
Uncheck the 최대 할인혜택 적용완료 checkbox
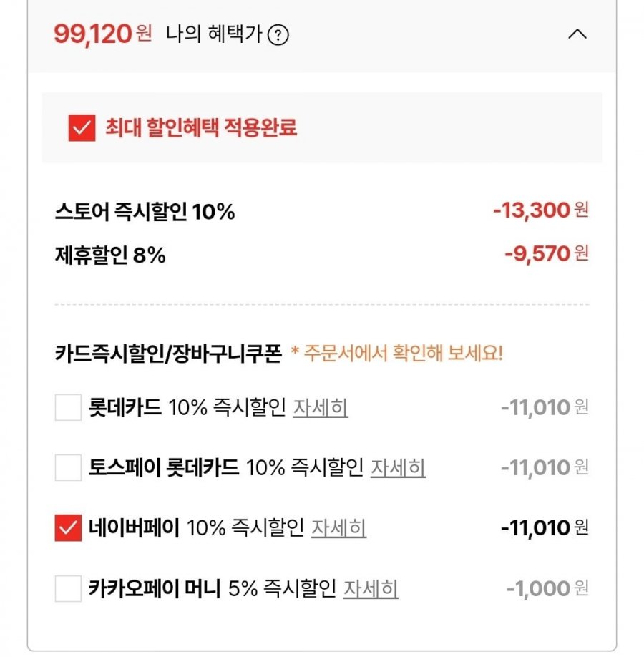(82, 128)
